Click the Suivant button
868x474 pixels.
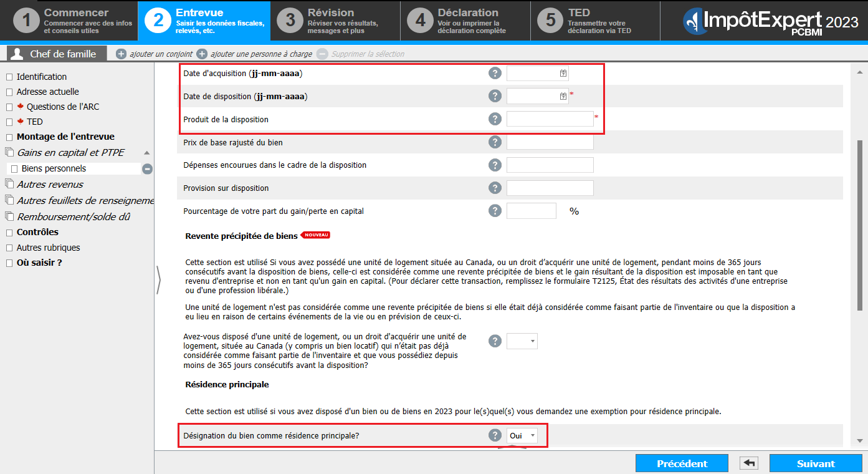click(816, 463)
